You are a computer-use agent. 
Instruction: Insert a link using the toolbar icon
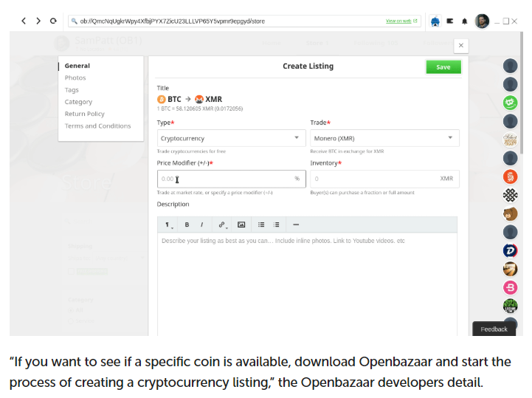(x=222, y=224)
